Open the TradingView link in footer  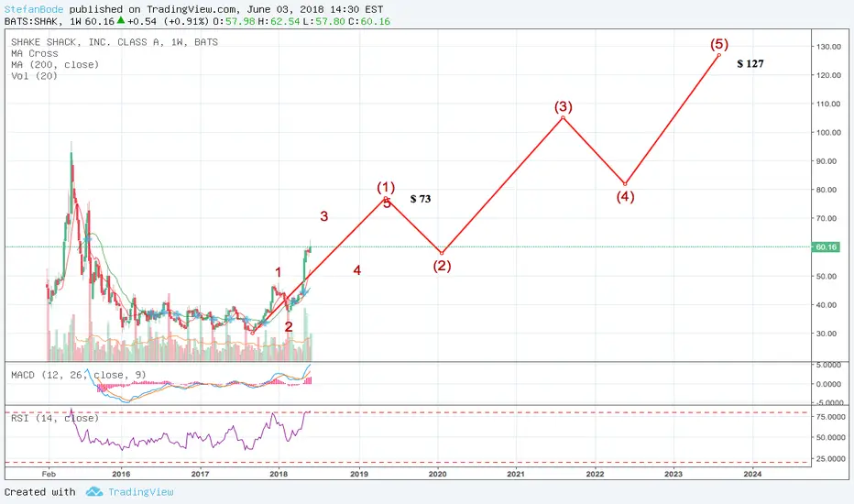click(x=140, y=492)
